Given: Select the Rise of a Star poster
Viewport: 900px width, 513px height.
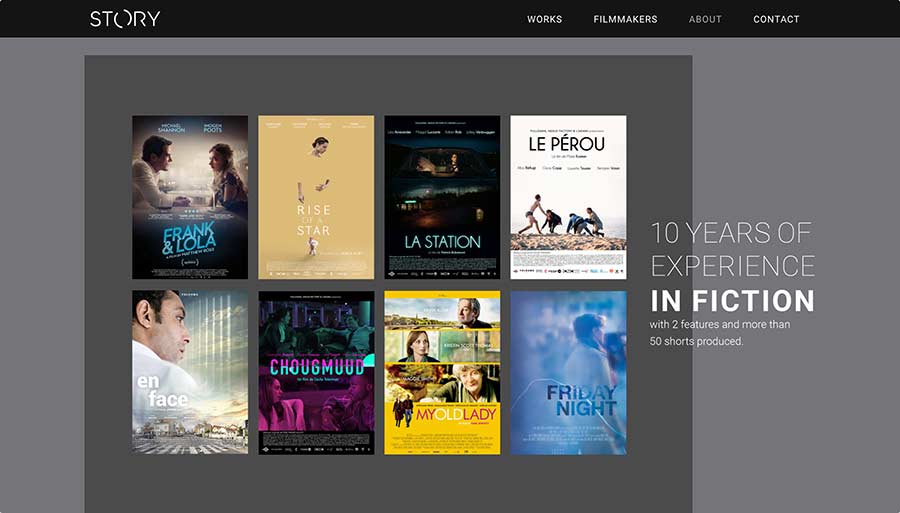Looking at the screenshot, I should tap(316, 197).
